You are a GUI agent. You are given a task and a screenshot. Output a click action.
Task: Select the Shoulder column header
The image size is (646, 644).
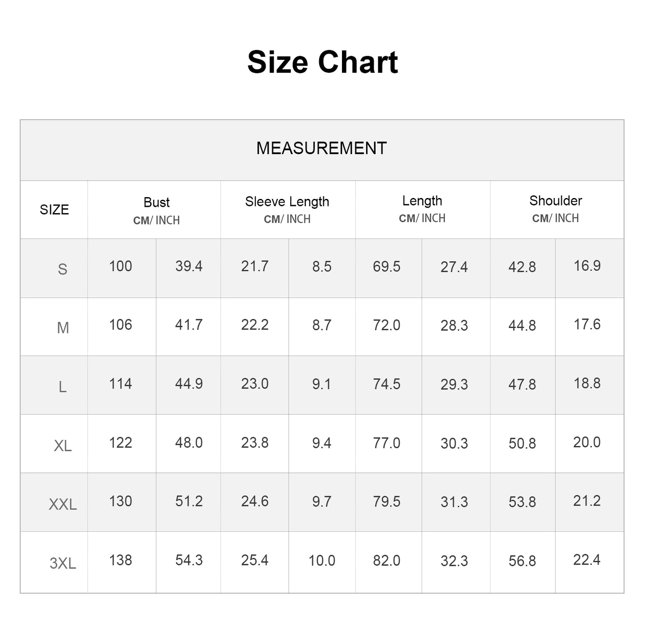[556, 201]
